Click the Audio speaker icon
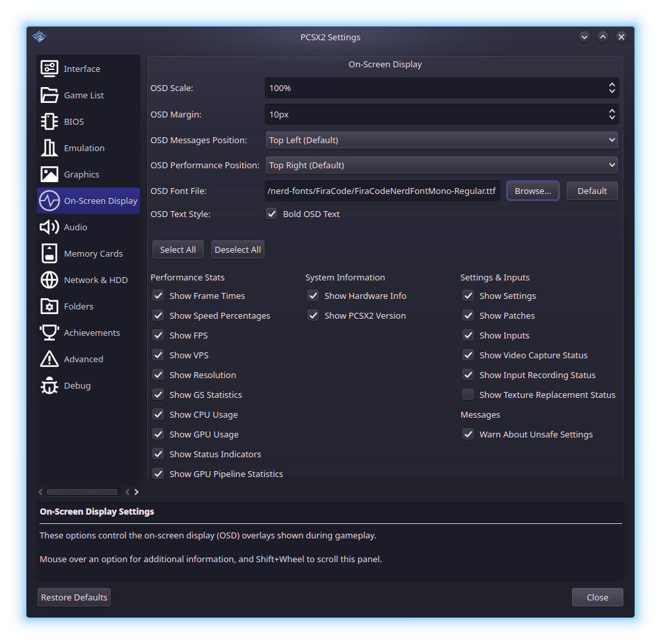The height and width of the screenshot is (644, 661). (49, 228)
